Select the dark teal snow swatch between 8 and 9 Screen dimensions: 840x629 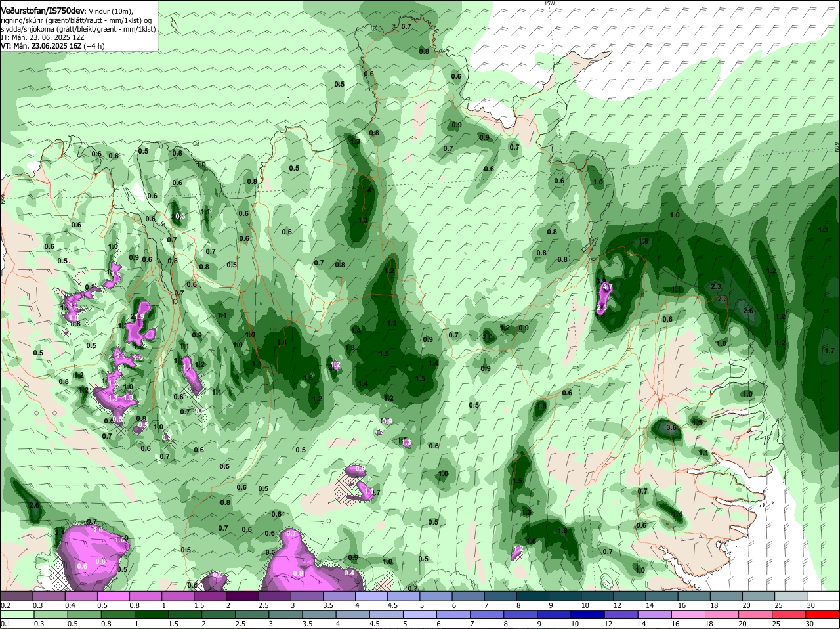(534, 596)
